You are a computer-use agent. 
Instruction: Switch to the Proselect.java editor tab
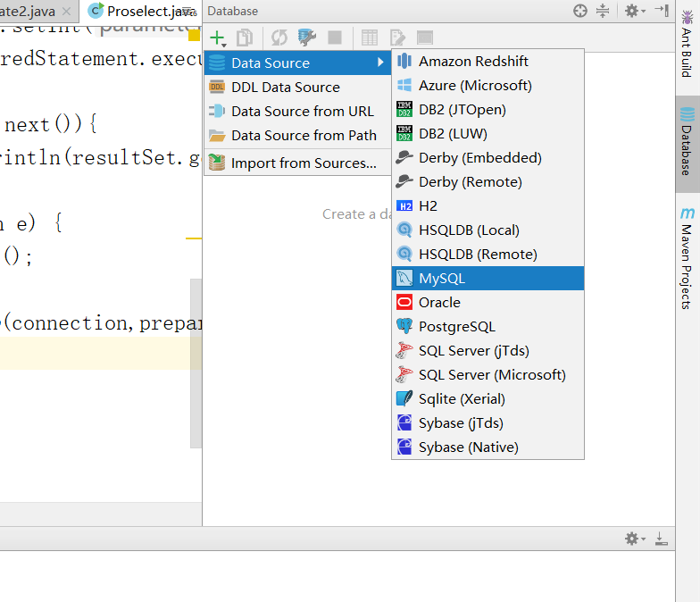tap(141, 11)
